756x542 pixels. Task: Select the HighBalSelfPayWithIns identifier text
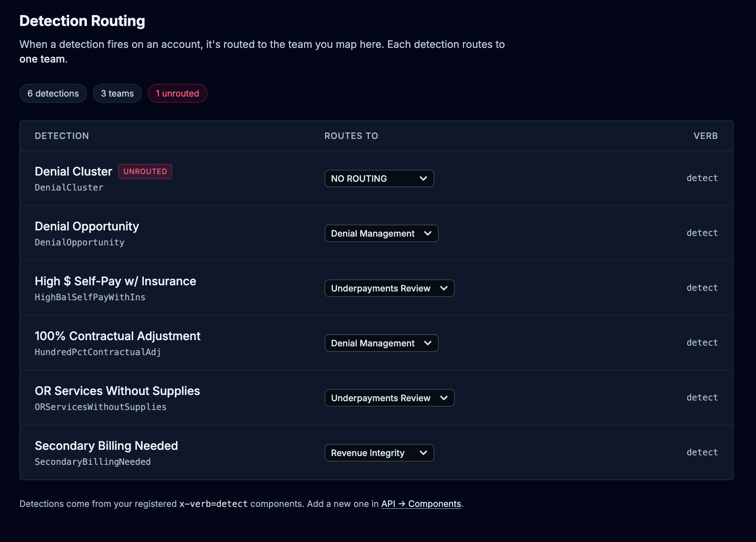coord(90,297)
